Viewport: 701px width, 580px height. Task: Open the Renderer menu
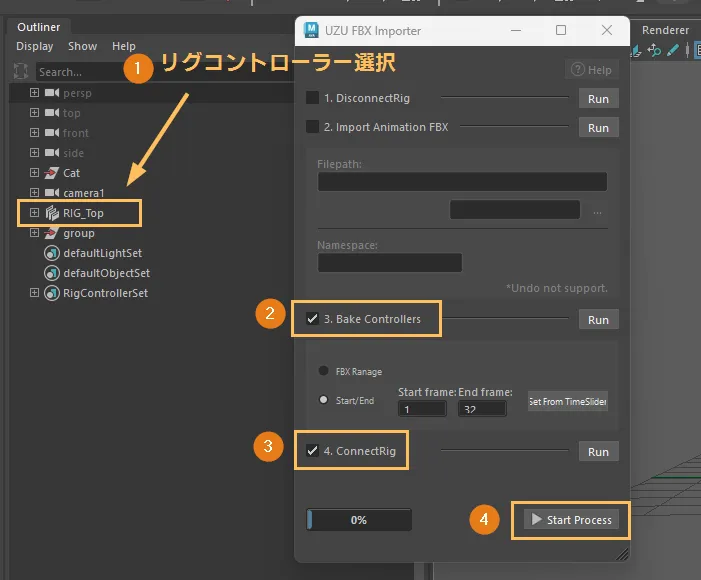665,30
